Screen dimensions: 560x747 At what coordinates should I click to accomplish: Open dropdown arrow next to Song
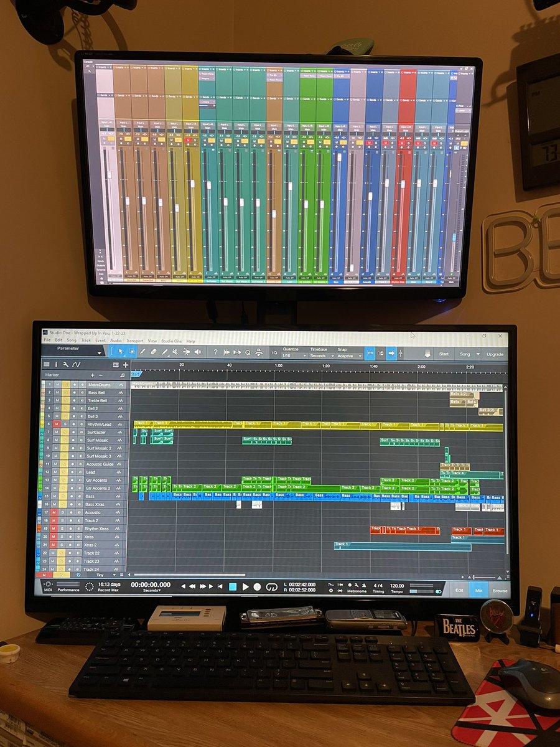point(478,354)
